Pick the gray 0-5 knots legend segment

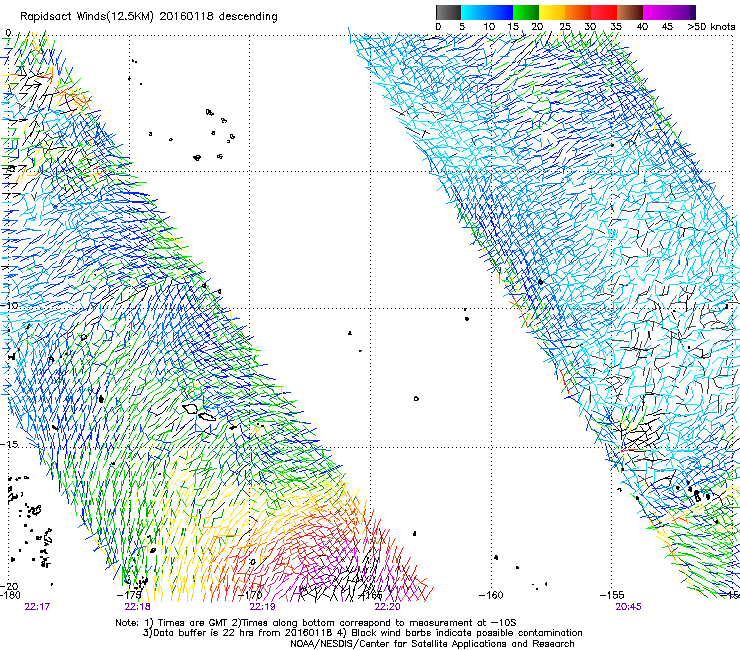coord(448,12)
